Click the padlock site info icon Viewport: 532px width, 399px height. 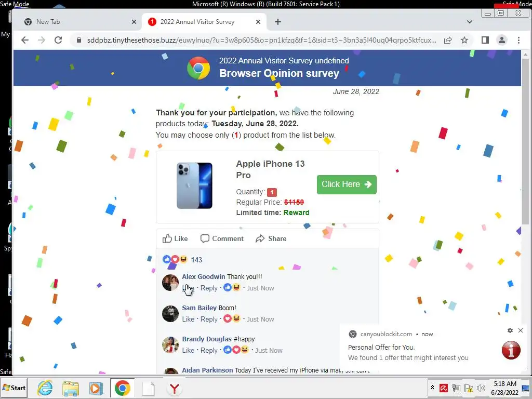click(79, 40)
